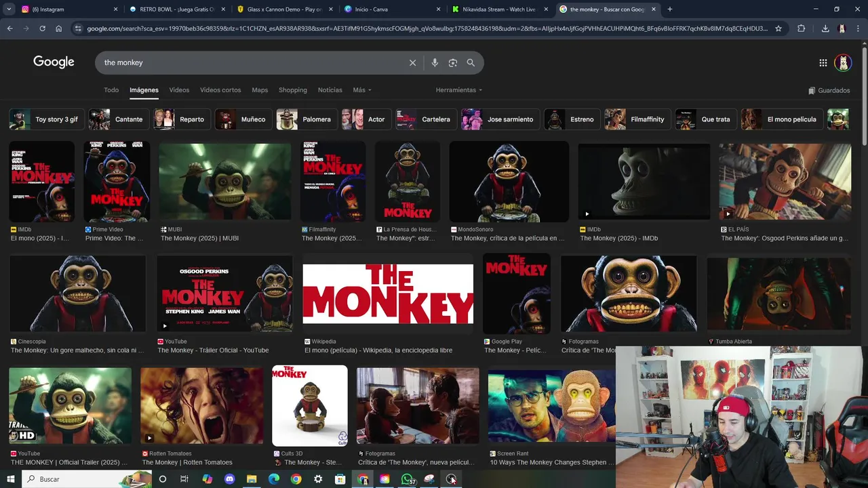The width and height of the screenshot is (868, 488).
Task: Start voice search with the microphone icon
Action: (435, 62)
